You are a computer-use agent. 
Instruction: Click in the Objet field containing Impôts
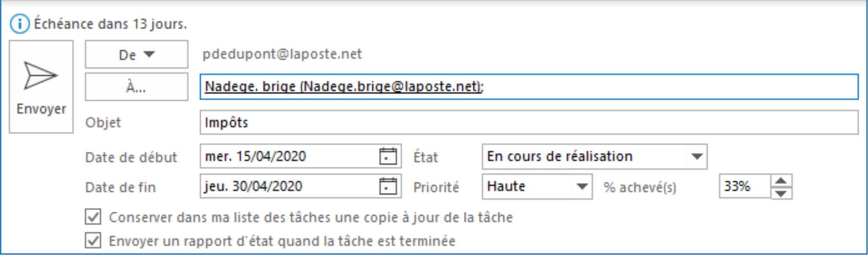tap(529, 122)
